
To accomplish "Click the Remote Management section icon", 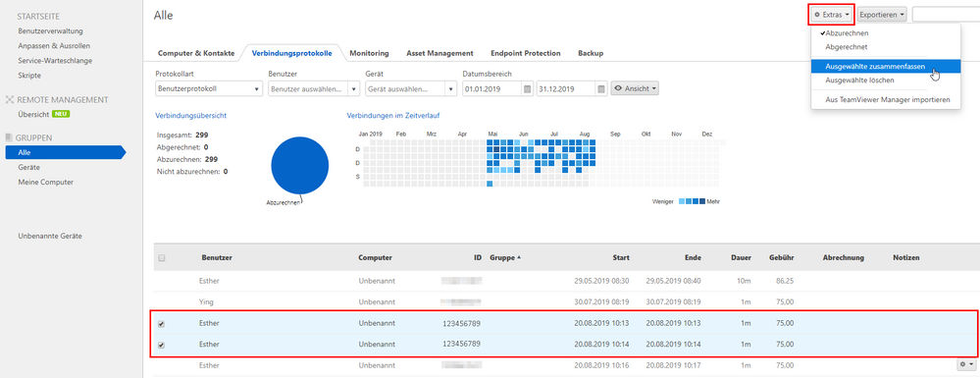I will (x=10, y=99).
